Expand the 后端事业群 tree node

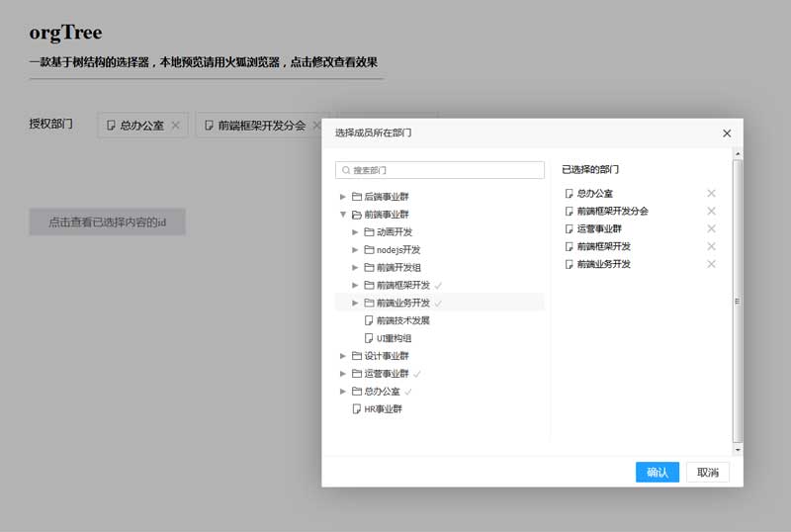[x=342, y=197]
